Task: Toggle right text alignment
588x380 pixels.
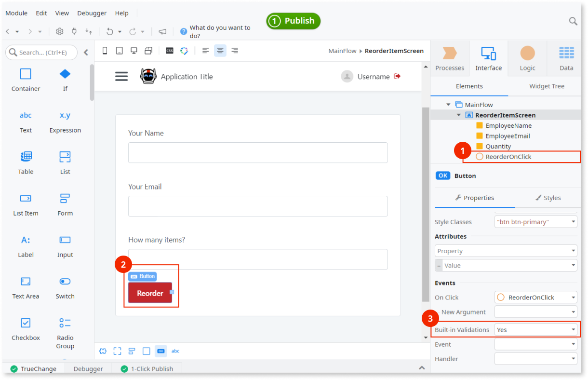Action: (234, 50)
